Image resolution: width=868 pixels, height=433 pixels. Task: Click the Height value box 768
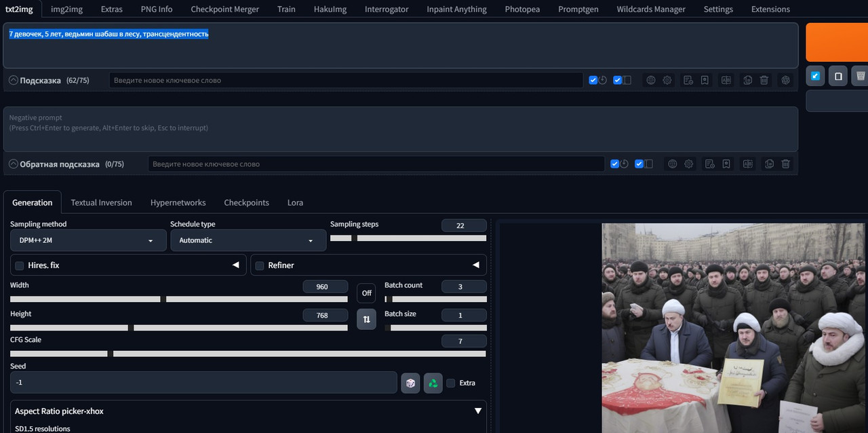(x=325, y=315)
